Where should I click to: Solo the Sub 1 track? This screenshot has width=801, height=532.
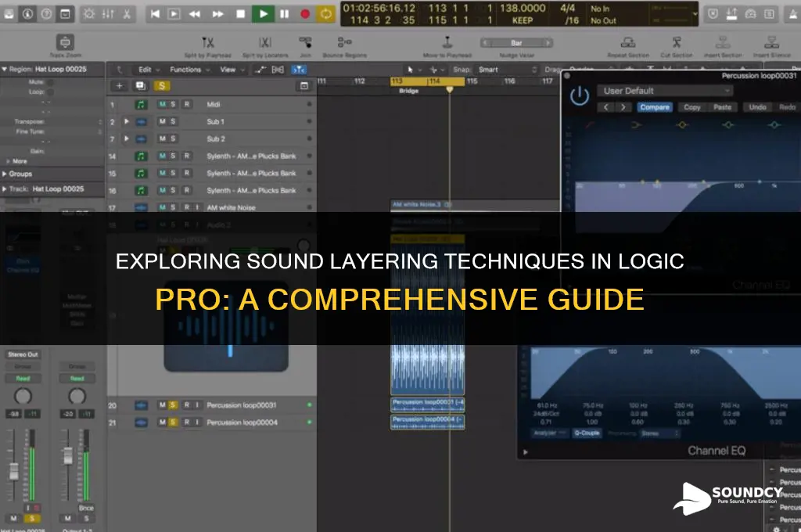173,121
